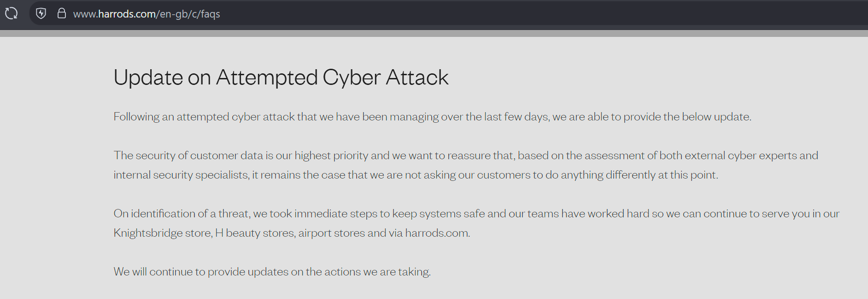Click the line "We will continue to provide updates"

coord(272,272)
